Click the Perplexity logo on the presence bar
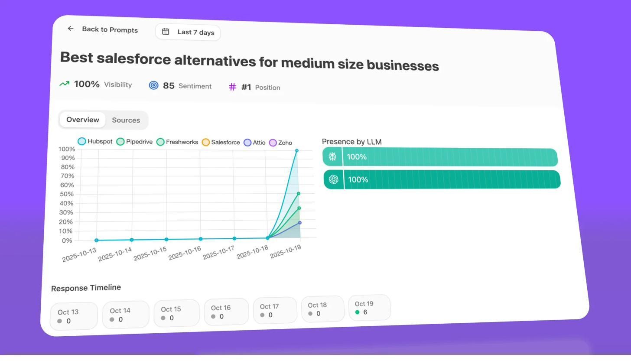 coord(332,156)
